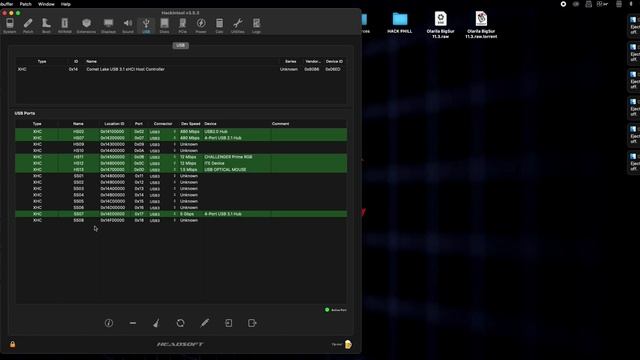Select Olarila BigSur 11.3.raw.torrent desktop file
640x360 pixels.
coord(481,24)
